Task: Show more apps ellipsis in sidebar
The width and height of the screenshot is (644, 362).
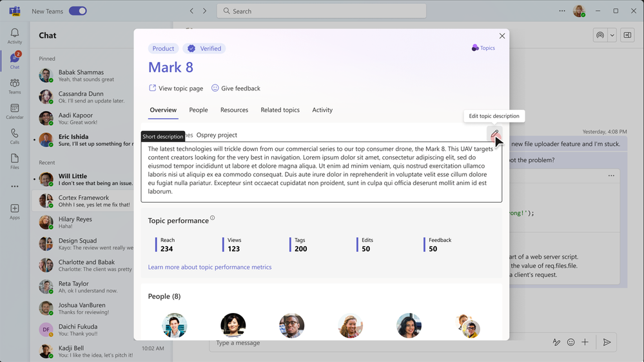Action: pos(14,186)
